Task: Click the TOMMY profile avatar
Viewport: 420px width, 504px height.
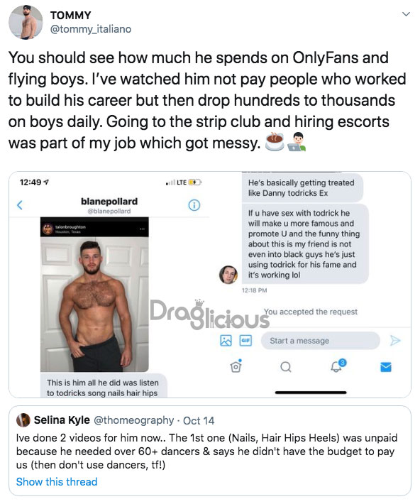Action: coord(26,22)
